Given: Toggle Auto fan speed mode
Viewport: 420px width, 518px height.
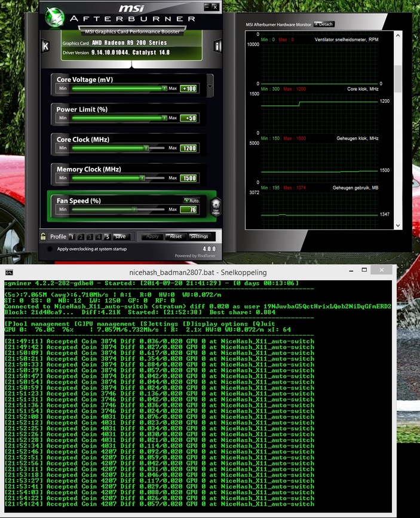Looking at the screenshot, I should [191, 201].
